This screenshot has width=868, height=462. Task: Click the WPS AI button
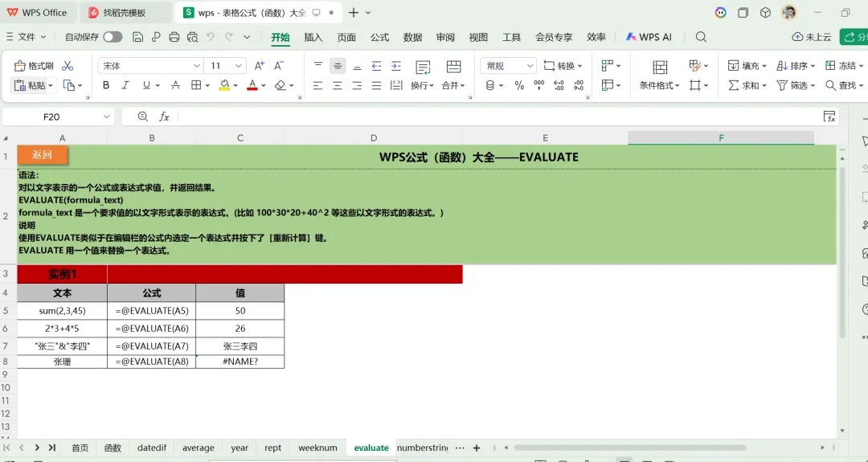649,37
